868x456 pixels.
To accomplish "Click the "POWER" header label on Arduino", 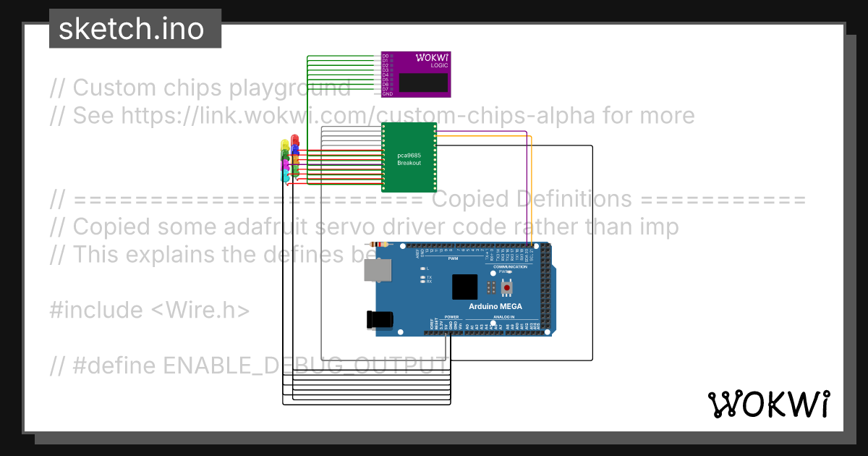I will pyautogui.click(x=451, y=317).
